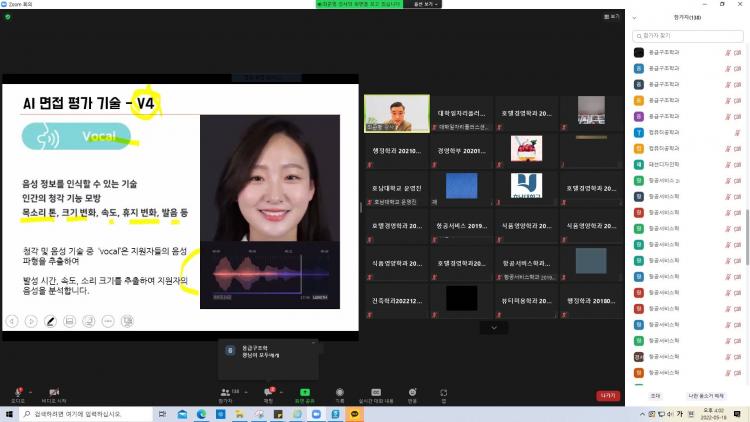Select the pen annotation tool on slide
Image resolution: width=750 pixels, height=422 pixels.
50,321
